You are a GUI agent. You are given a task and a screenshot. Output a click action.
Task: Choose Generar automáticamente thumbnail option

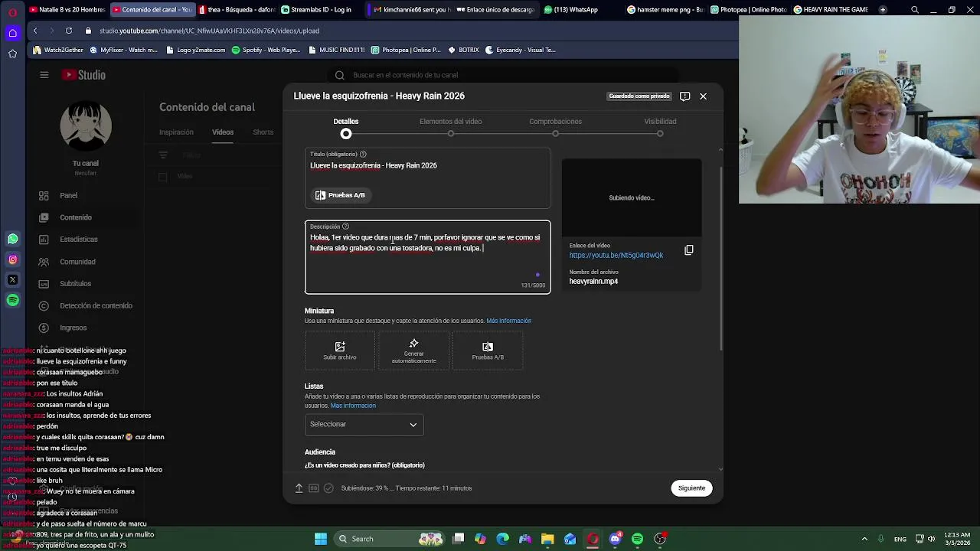coord(413,350)
